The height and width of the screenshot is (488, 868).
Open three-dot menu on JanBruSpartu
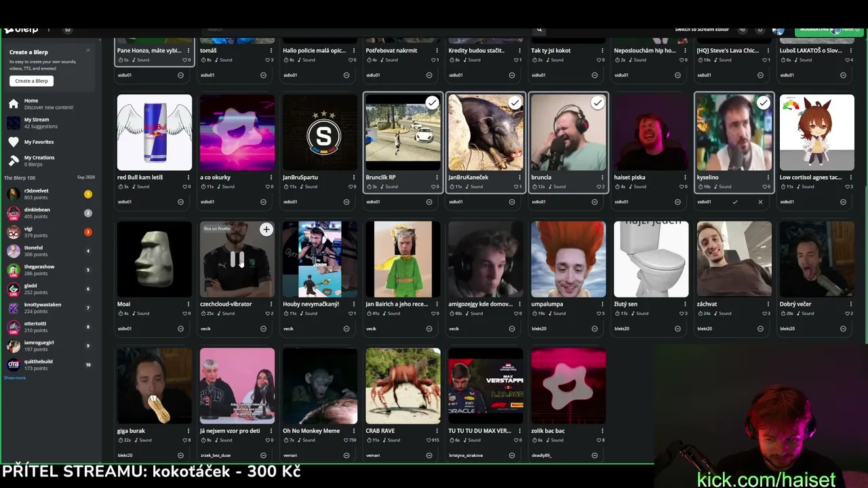coord(353,178)
